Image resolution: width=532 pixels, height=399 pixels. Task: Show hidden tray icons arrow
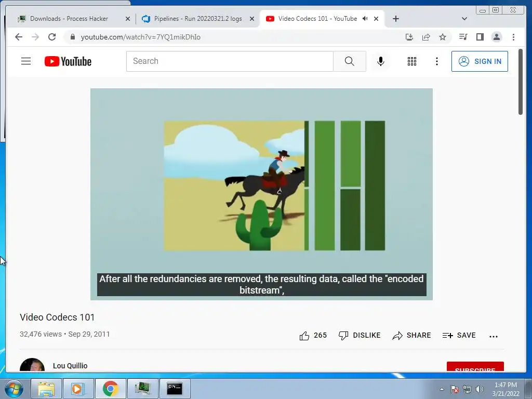tap(442, 389)
